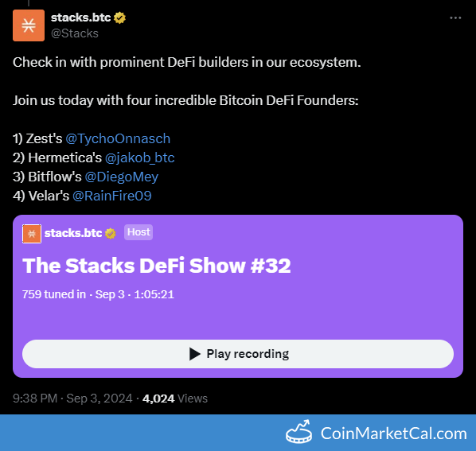Viewport: 476px width, 451px height.
Task: Select the @RainFire09 mention
Action: [x=112, y=196]
